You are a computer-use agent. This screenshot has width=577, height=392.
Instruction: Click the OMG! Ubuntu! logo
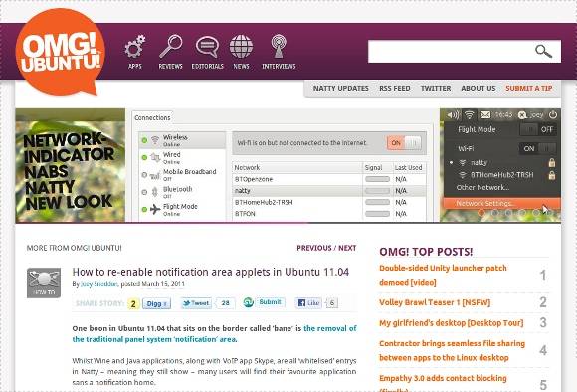61,51
